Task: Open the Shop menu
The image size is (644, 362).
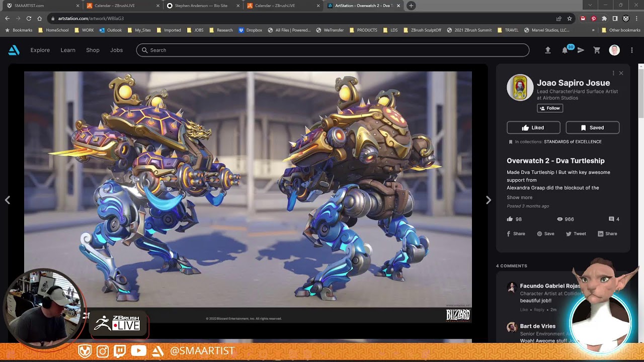Action: [93, 50]
